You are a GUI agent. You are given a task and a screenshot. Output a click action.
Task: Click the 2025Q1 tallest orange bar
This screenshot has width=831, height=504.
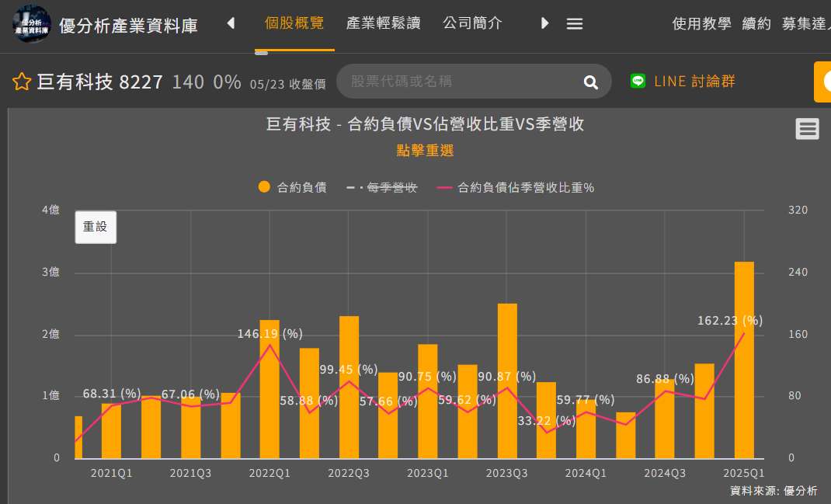[744, 360]
